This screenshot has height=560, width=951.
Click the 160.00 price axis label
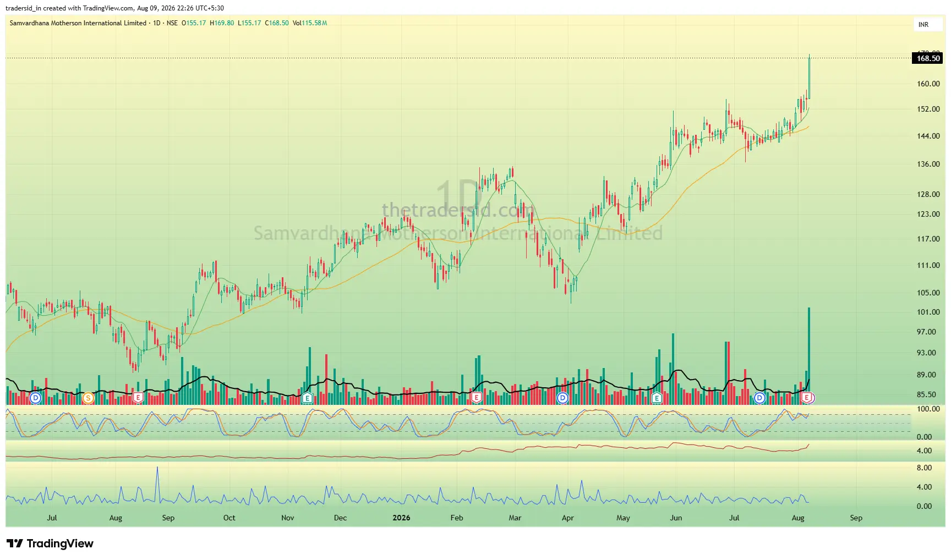pos(928,84)
